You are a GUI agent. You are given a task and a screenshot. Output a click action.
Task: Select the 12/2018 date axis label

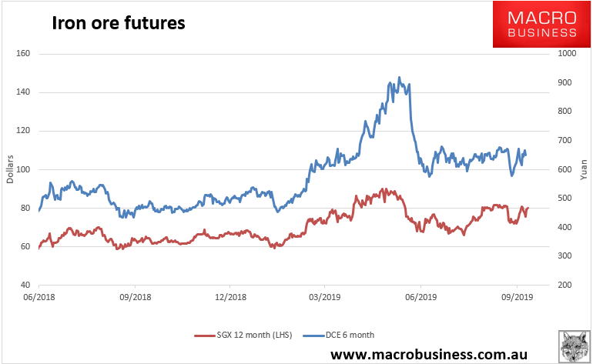229,296
